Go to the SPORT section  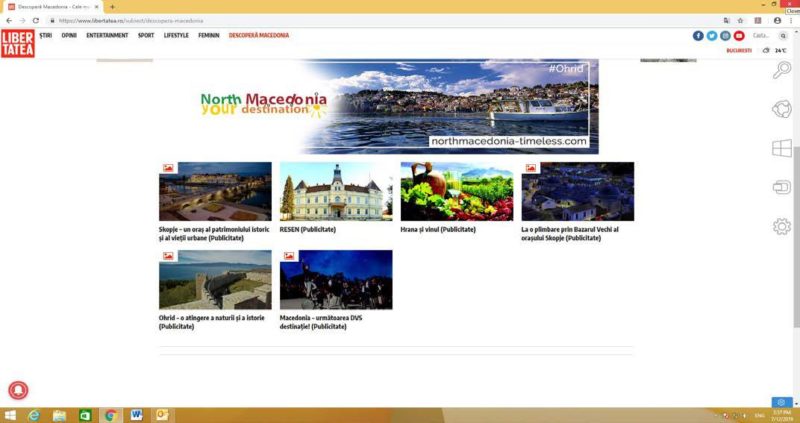(x=146, y=35)
